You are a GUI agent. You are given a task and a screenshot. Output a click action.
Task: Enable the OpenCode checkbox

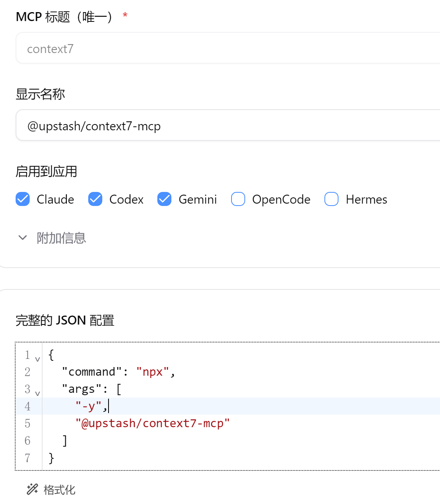238,199
